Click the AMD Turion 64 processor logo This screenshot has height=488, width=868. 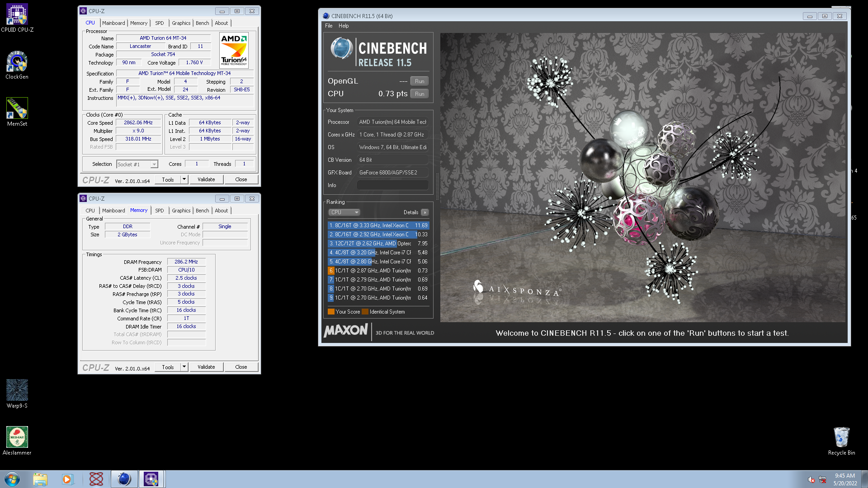coord(234,50)
